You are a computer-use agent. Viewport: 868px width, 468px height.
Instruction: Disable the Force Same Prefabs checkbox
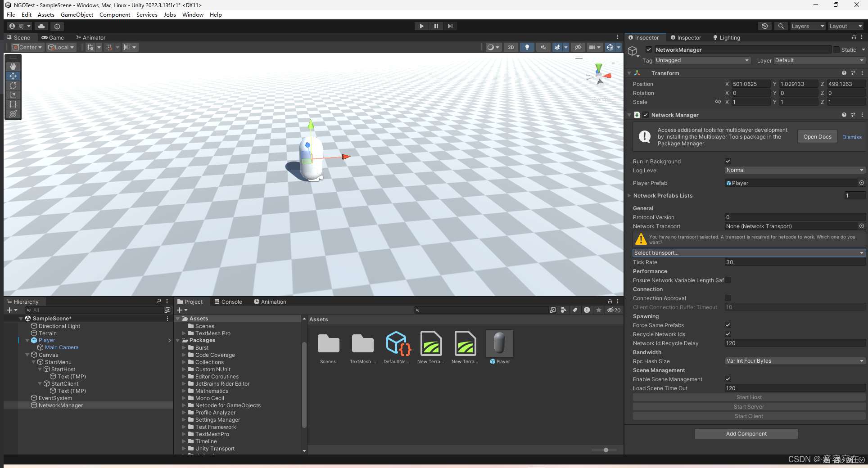(728, 325)
